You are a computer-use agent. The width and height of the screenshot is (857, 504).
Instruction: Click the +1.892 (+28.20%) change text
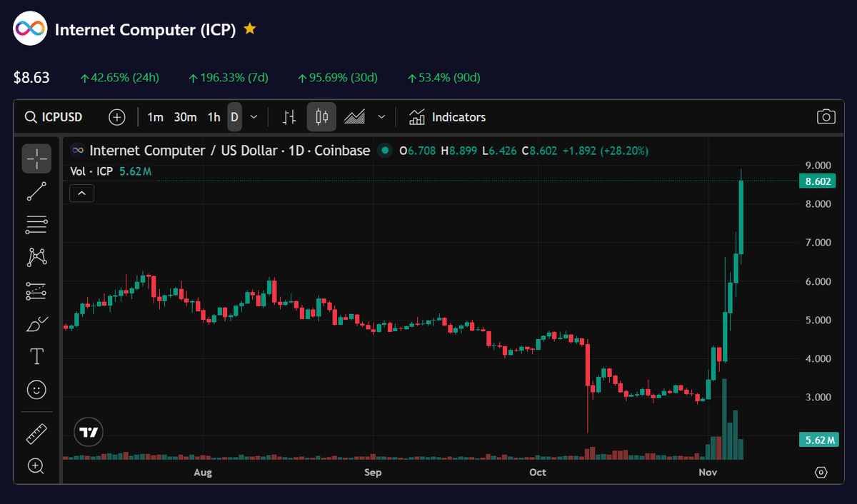[x=606, y=151]
